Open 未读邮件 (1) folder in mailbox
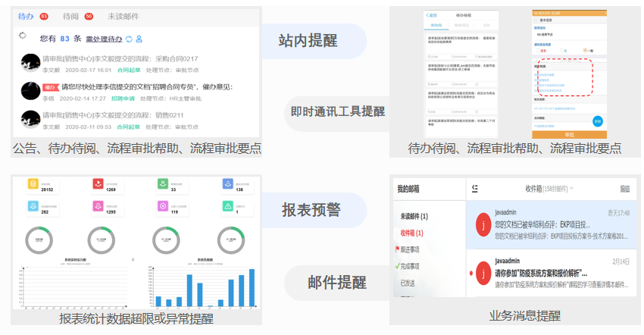This screenshot has height=335, width=644. coord(414,216)
